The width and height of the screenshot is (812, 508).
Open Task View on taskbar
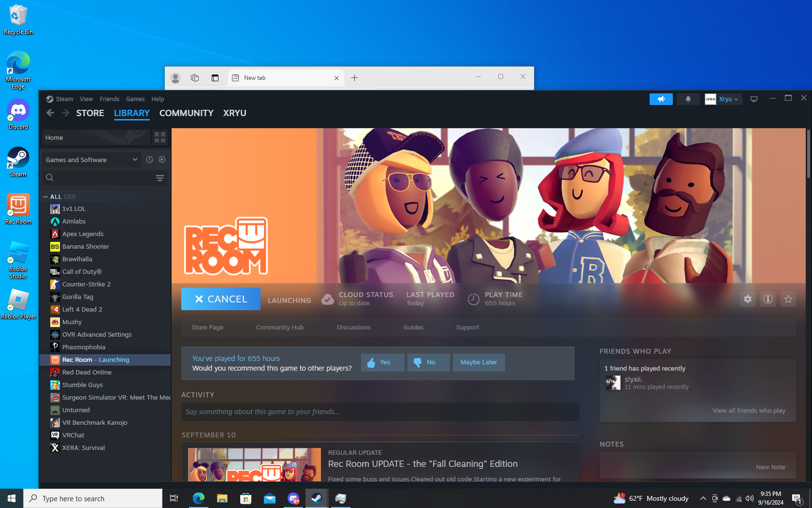pyautogui.click(x=174, y=498)
